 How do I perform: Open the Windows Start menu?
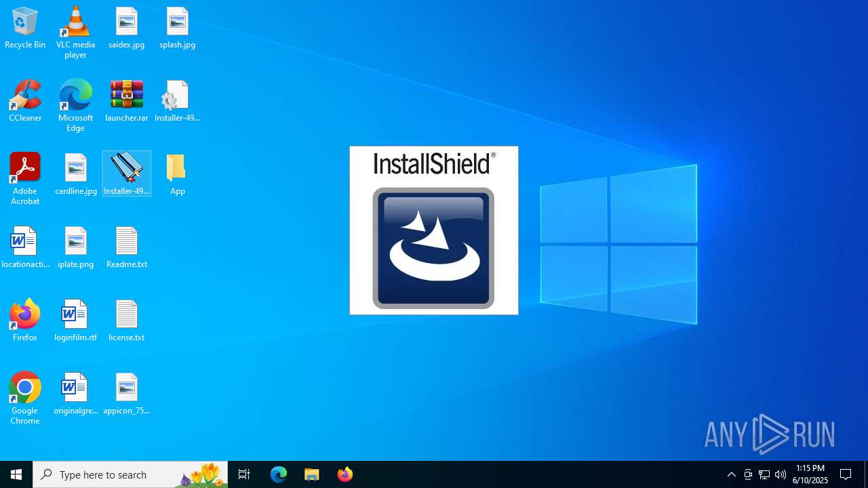pyautogui.click(x=16, y=474)
